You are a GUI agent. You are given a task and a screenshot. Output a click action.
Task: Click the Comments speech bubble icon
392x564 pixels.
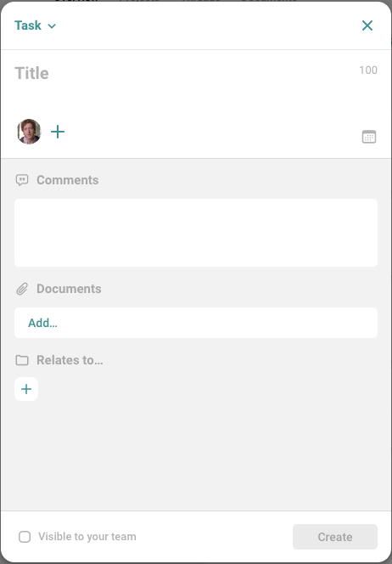[22, 180]
